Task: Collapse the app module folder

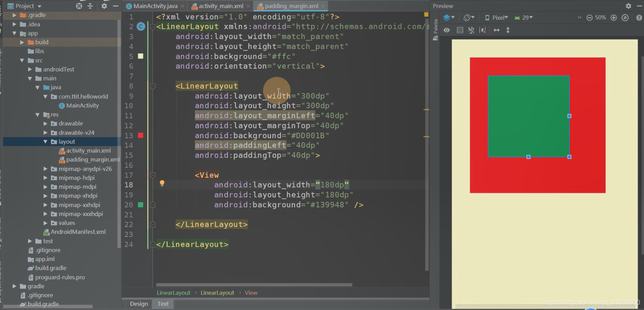Action: (15, 33)
